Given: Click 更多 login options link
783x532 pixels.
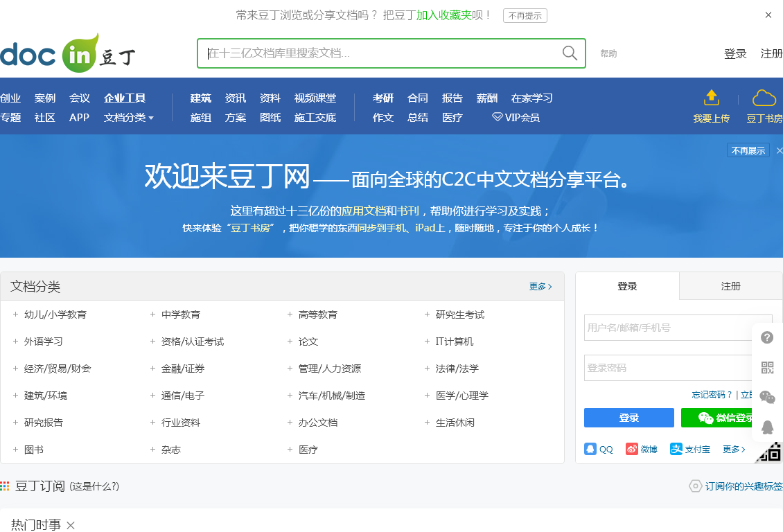Looking at the screenshot, I should [x=734, y=449].
